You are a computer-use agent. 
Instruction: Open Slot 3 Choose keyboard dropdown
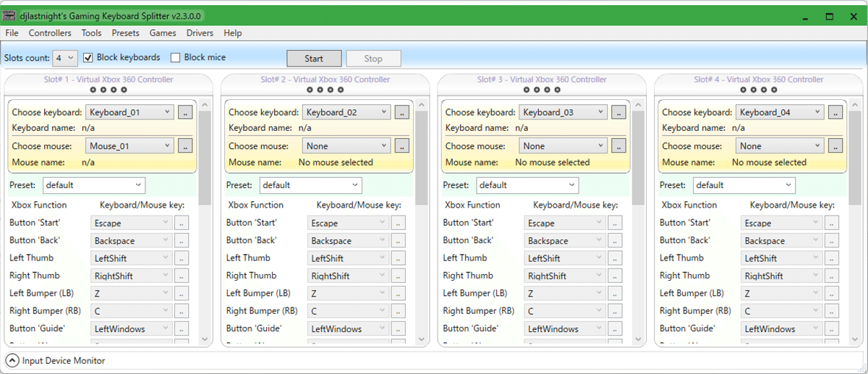pyautogui.click(x=563, y=112)
